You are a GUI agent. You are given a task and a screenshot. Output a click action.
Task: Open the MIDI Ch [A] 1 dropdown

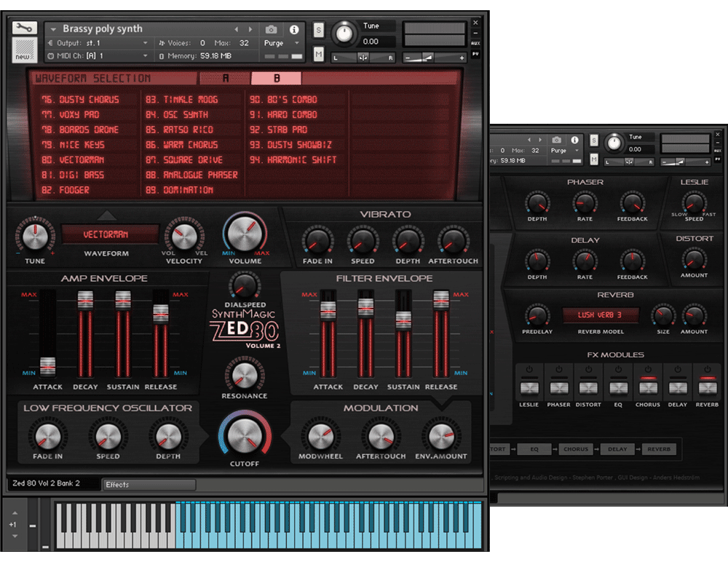click(98, 56)
